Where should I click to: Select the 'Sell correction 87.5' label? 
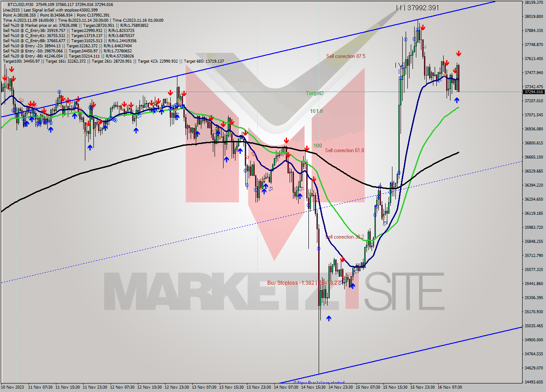(346, 56)
